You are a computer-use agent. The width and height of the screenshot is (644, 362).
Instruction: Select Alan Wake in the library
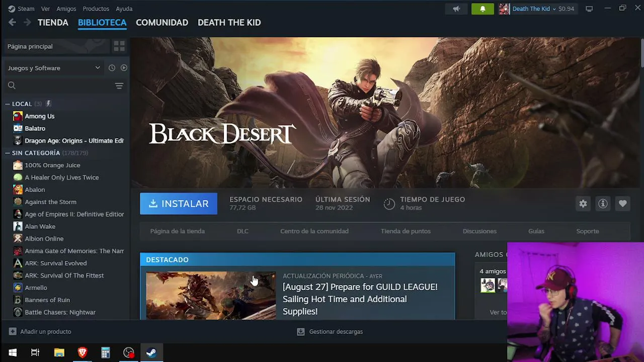(x=40, y=227)
